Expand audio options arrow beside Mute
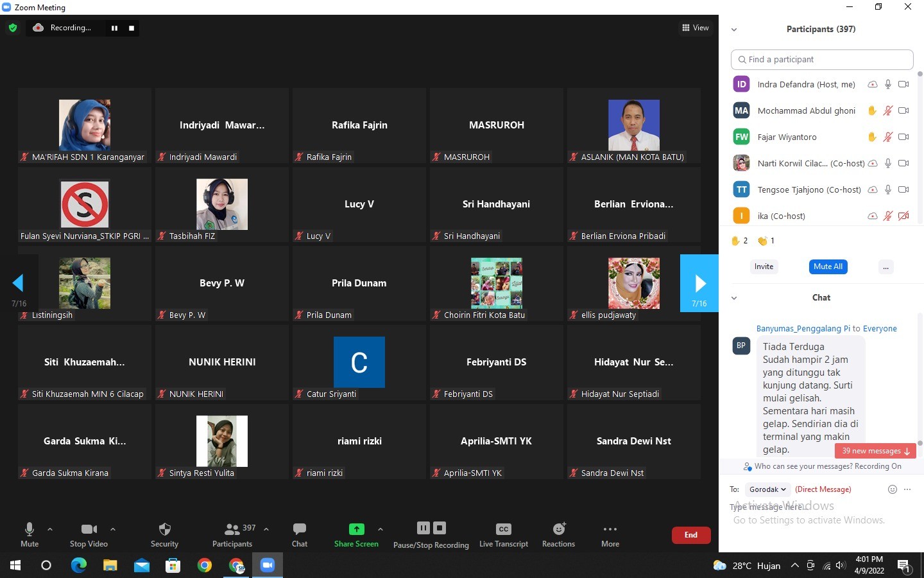924x578 pixels. 50,529
